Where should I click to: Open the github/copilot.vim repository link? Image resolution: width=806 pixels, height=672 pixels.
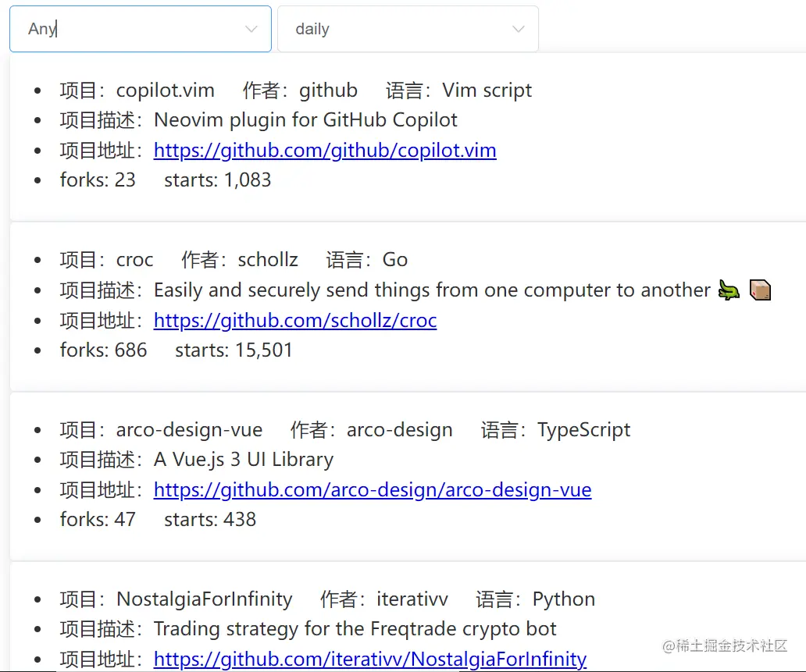tap(325, 150)
